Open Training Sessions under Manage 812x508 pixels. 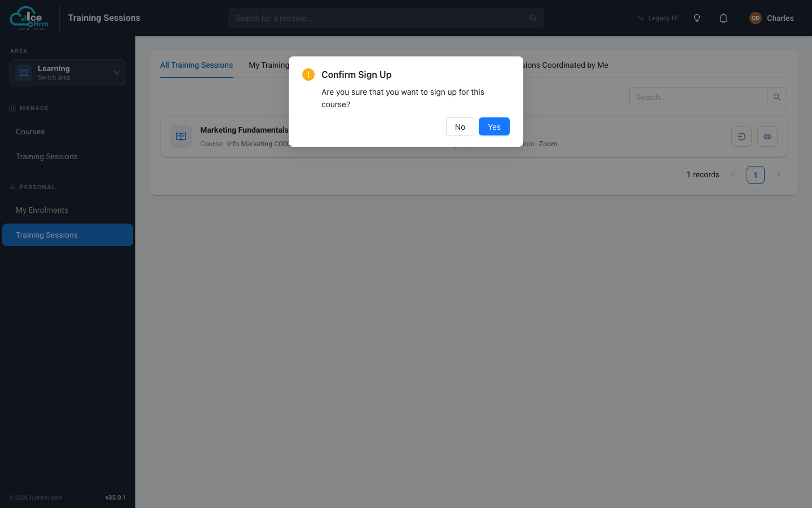click(x=68, y=156)
